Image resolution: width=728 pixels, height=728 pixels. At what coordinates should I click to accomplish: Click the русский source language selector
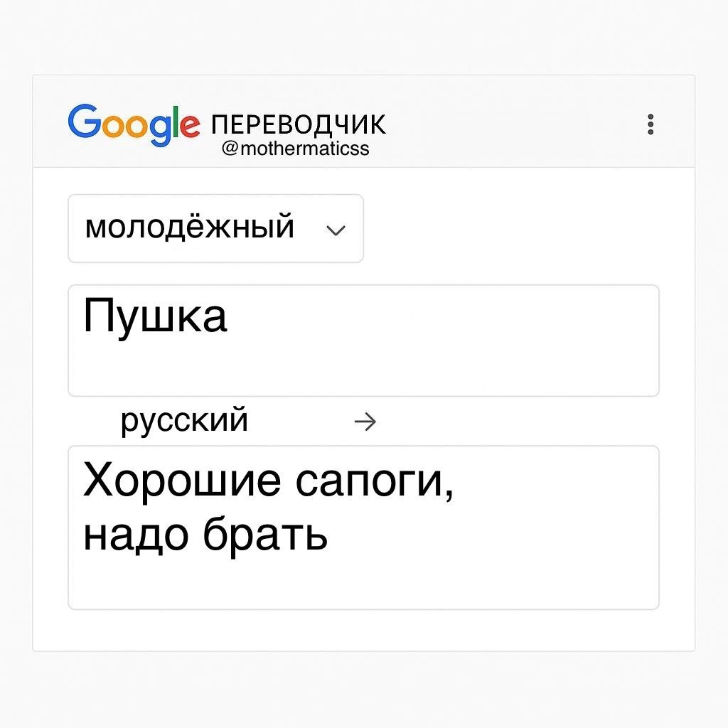click(184, 419)
